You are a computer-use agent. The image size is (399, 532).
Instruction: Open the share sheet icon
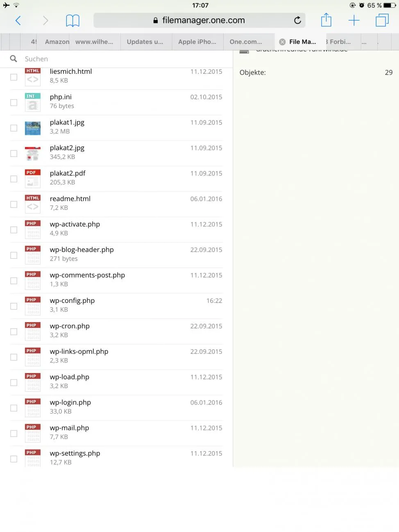[x=326, y=20]
